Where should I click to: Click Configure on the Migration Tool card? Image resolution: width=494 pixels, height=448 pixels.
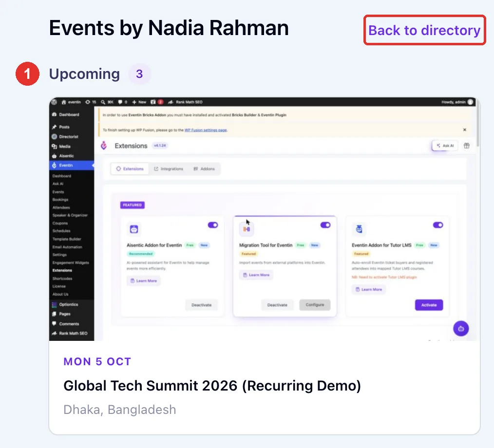point(315,305)
